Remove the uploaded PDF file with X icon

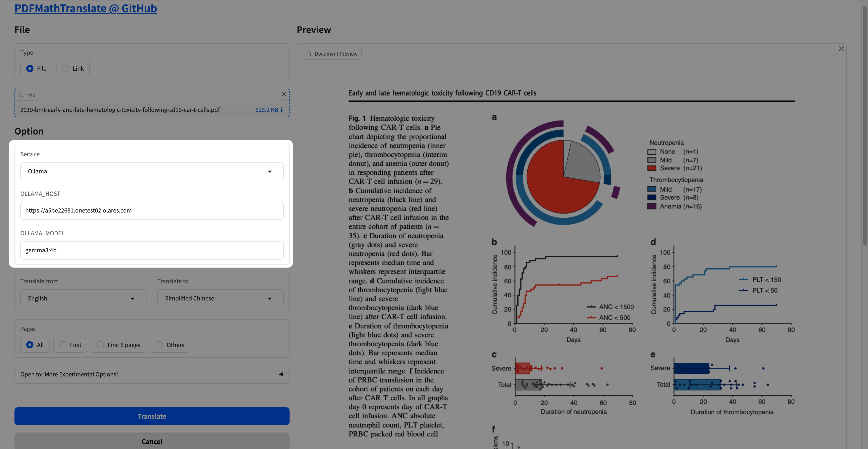click(284, 94)
